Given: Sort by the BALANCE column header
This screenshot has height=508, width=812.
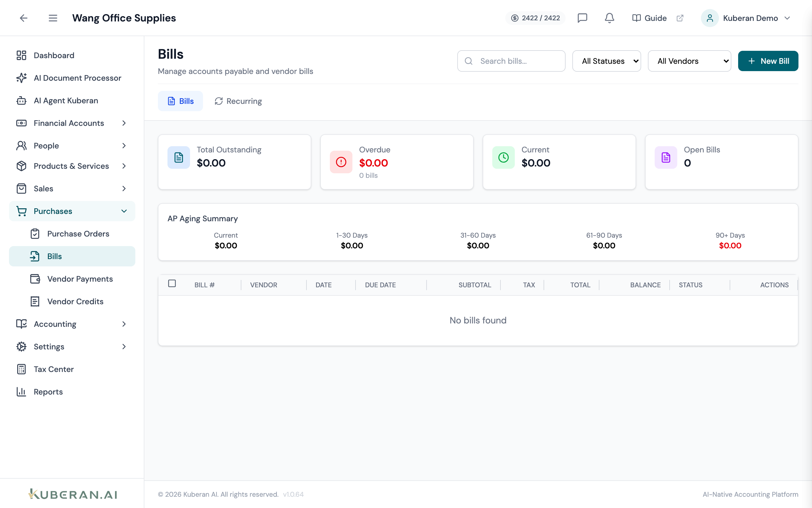Looking at the screenshot, I should [645, 285].
